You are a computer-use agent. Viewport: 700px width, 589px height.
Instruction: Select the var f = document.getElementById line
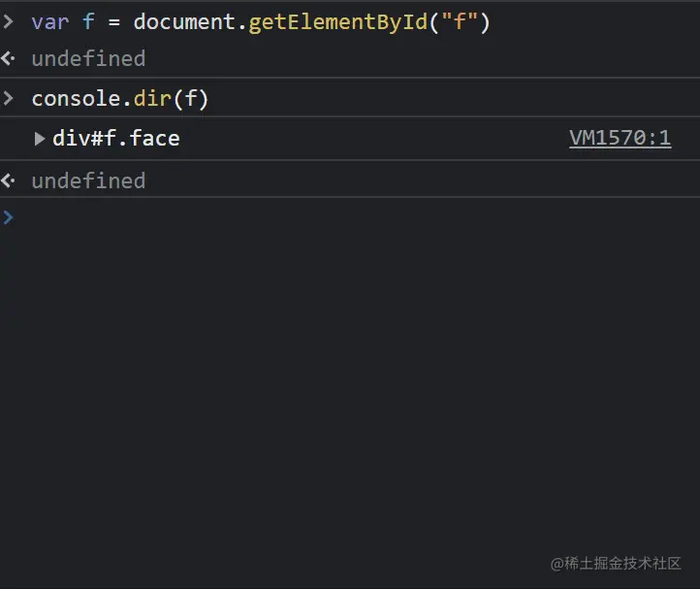(261, 22)
